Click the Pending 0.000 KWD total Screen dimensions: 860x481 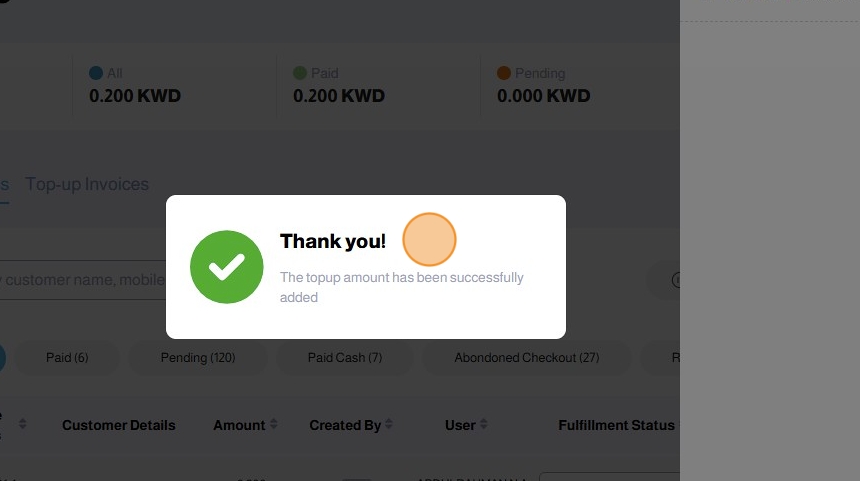543,96
